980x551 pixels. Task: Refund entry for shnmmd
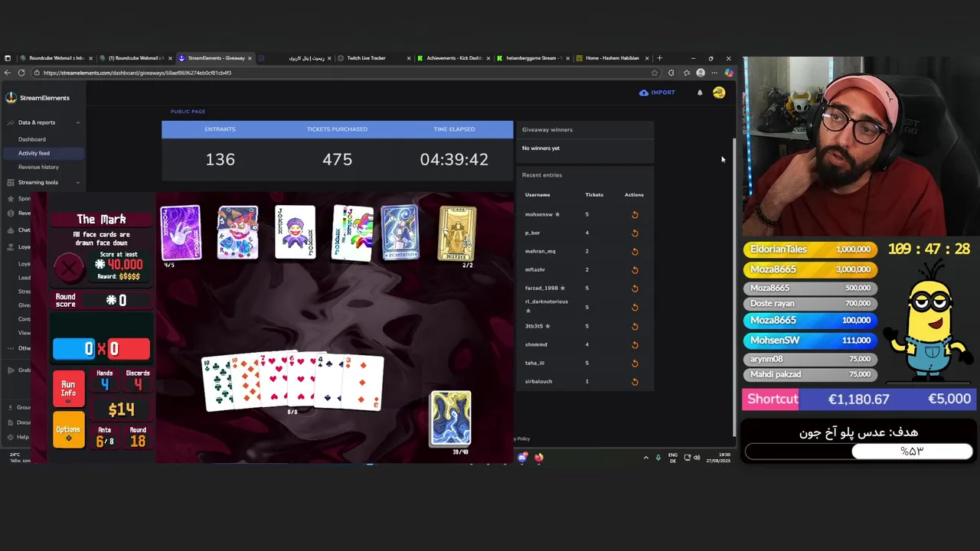click(x=635, y=344)
